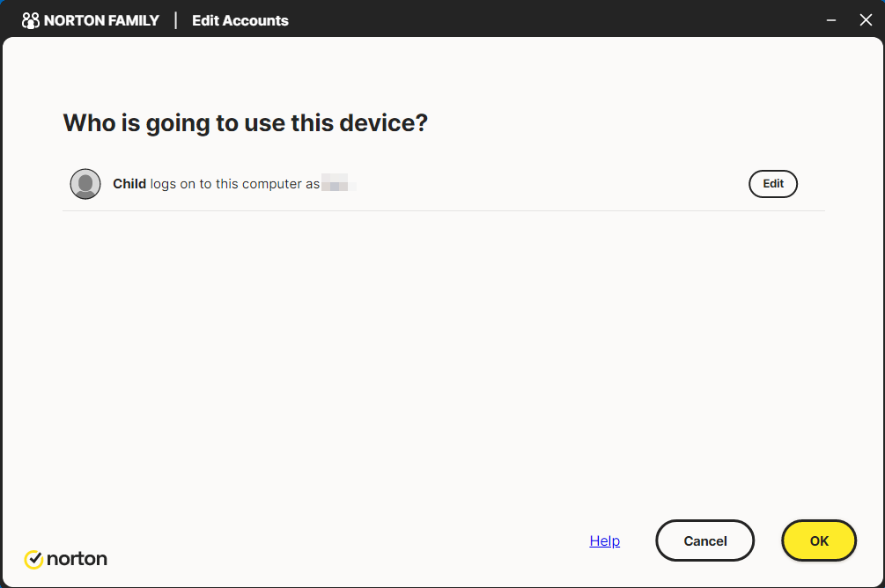This screenshot has height=588, width=885.
Task: Click the separator line under Child row
Action: [444, 211]
